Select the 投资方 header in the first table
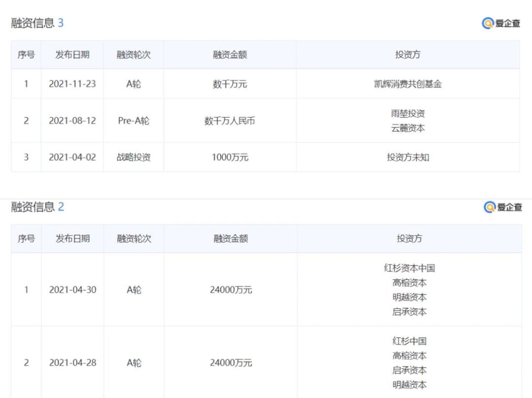Viewport: 532px width, 398px height. click(x=408, y=55)
